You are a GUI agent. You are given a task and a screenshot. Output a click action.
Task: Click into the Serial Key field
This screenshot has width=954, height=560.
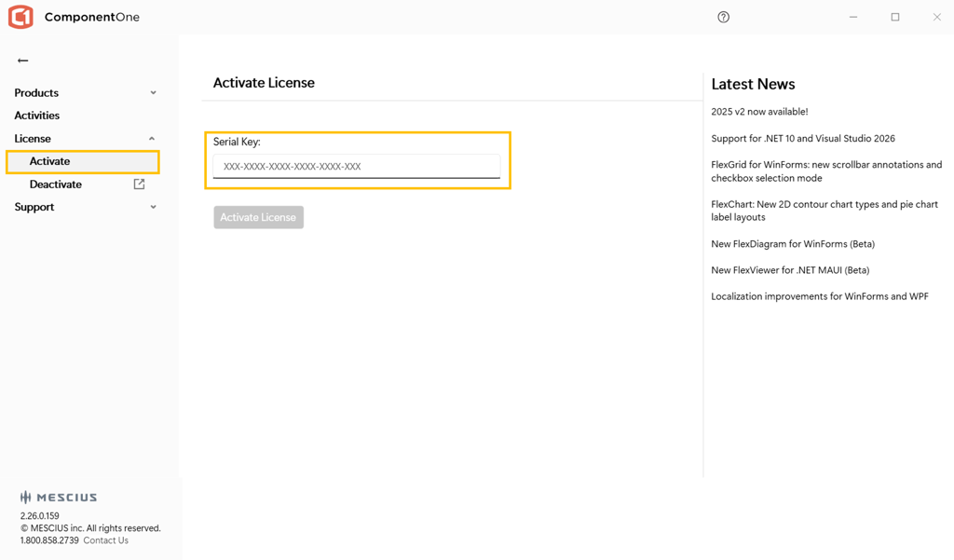click(x=356, y=167)
